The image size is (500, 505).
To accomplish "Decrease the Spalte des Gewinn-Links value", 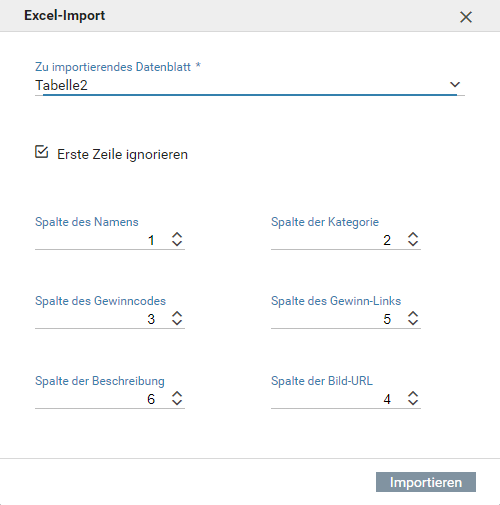I will point(413,322).
